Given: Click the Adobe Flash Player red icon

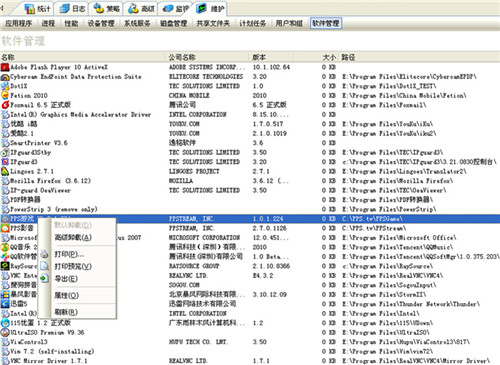Looking at the screenshot, I should [x=5, y=67].
